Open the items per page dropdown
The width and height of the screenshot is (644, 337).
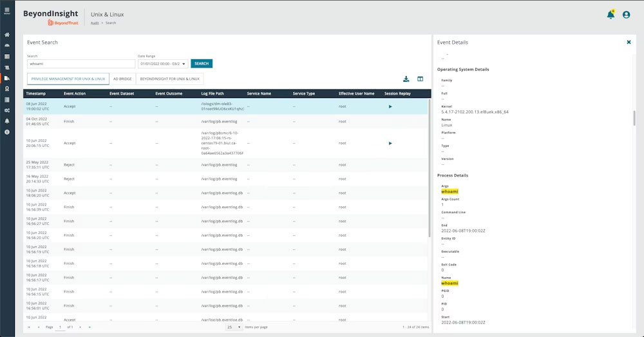[x=234, y=327]
